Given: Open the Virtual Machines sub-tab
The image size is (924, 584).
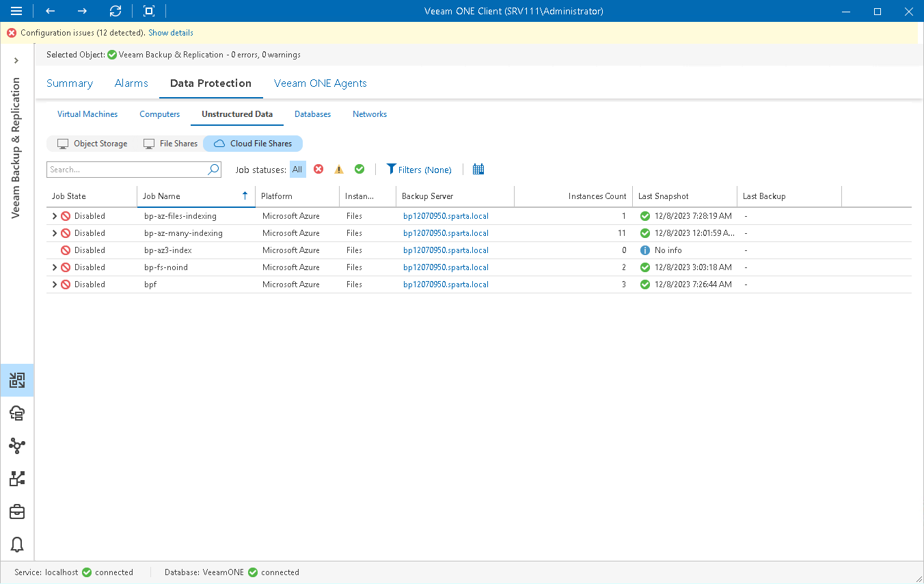Looking at the screenshot, I should (87, 114).
